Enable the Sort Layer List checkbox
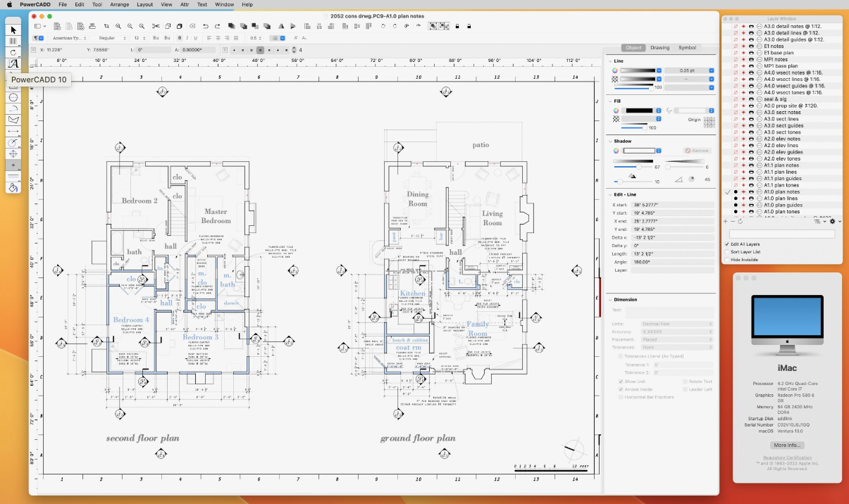The height and width of the screenshot is (504, 849). (x=728, y=251)
